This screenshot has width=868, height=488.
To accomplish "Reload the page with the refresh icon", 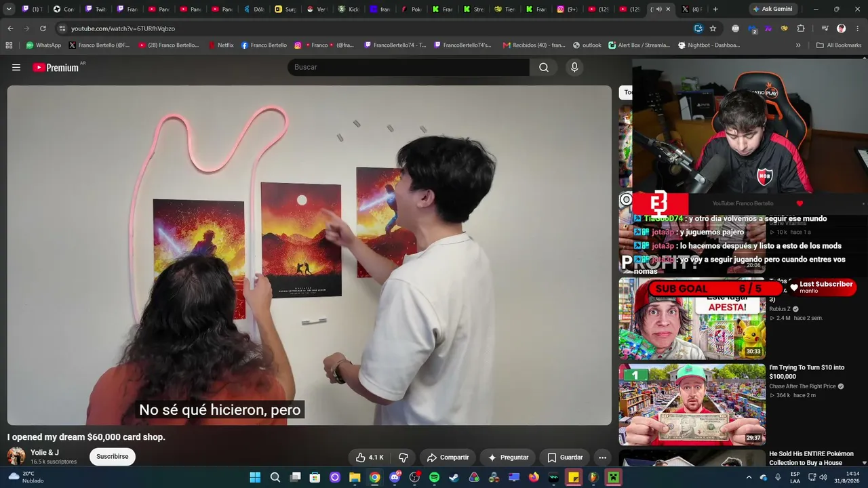I will click(43, 28).
